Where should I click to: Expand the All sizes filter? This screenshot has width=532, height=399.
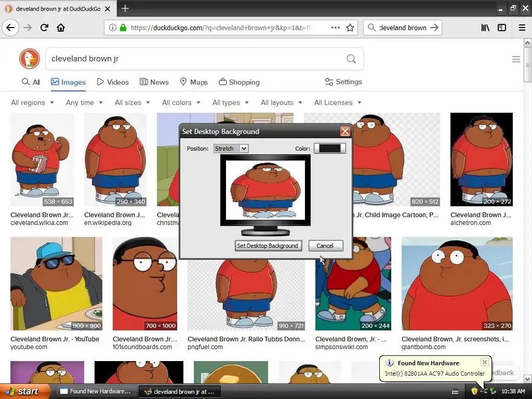(132, 102)
